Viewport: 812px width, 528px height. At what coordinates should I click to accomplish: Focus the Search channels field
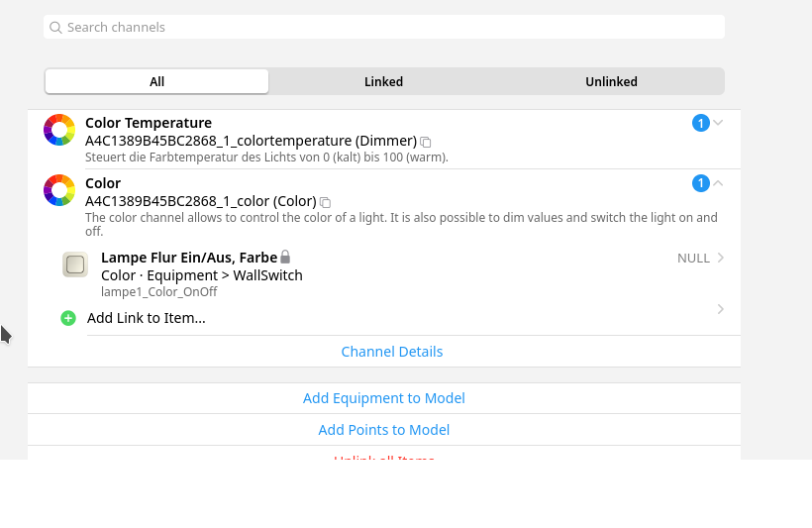coord(384,27)
